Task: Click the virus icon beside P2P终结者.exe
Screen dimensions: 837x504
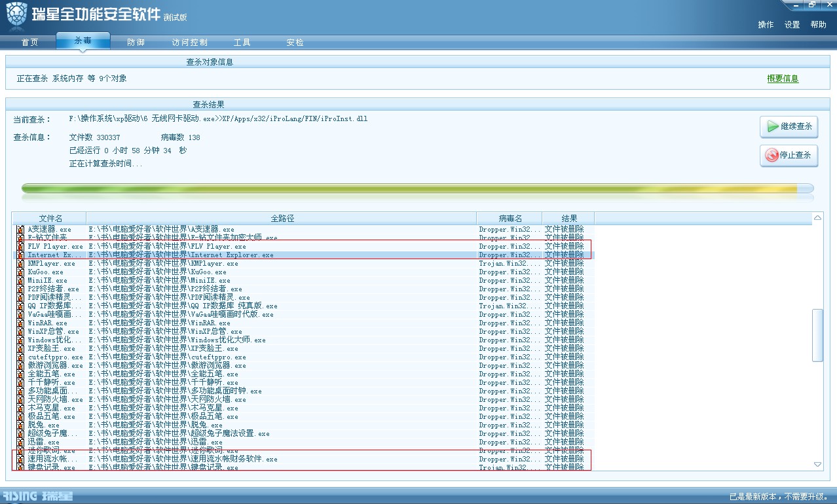Action: click(x=20, y=289)
